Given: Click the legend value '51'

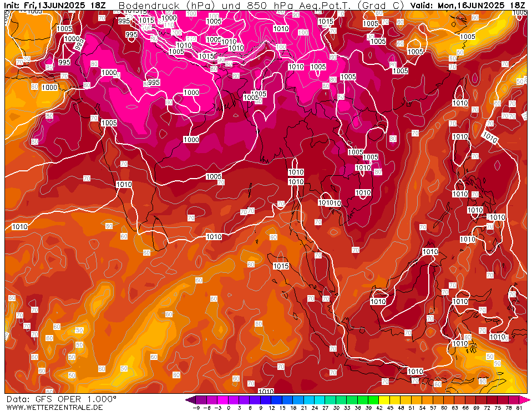Looking at the screenshot, I should 412,408.
